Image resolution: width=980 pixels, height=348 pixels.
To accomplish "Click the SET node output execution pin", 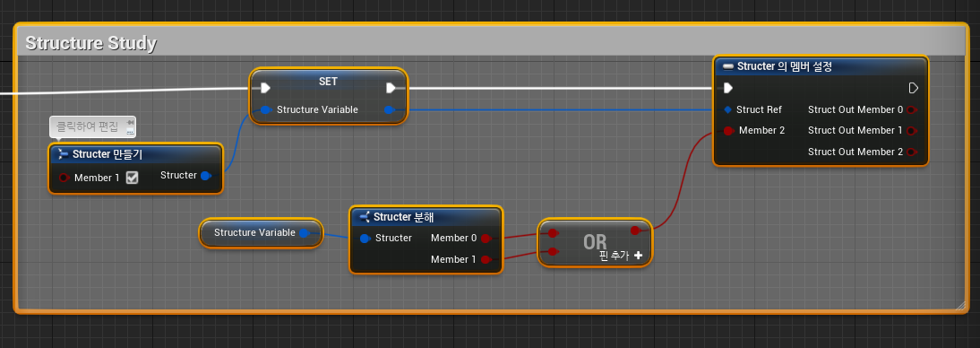I will [x=391, y=88].
